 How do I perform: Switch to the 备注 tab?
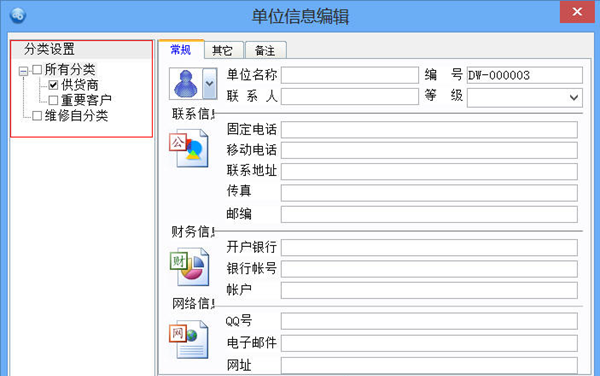coord(265,50)
